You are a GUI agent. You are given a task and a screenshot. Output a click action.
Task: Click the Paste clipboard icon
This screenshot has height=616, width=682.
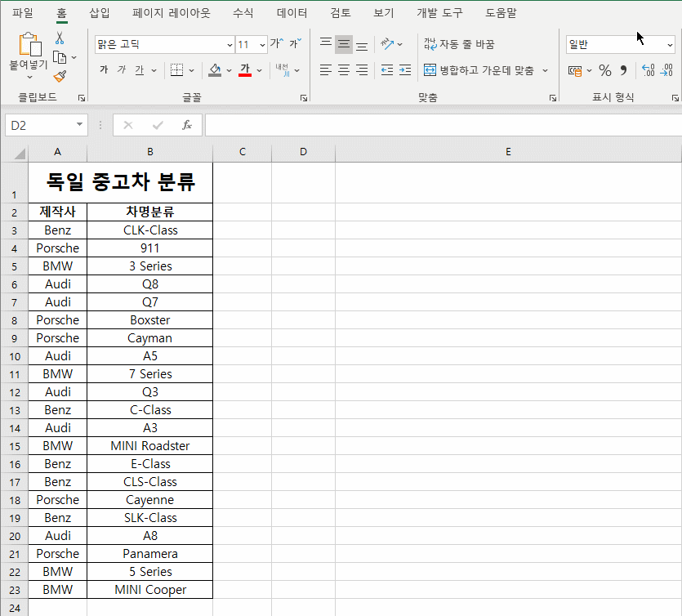[29, 44]
